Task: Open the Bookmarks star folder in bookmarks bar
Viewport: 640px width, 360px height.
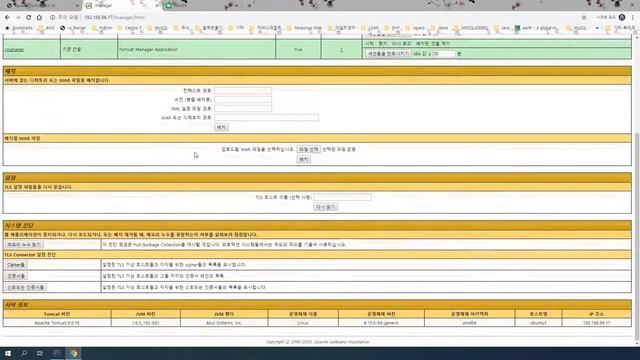Action: [19, 28]
